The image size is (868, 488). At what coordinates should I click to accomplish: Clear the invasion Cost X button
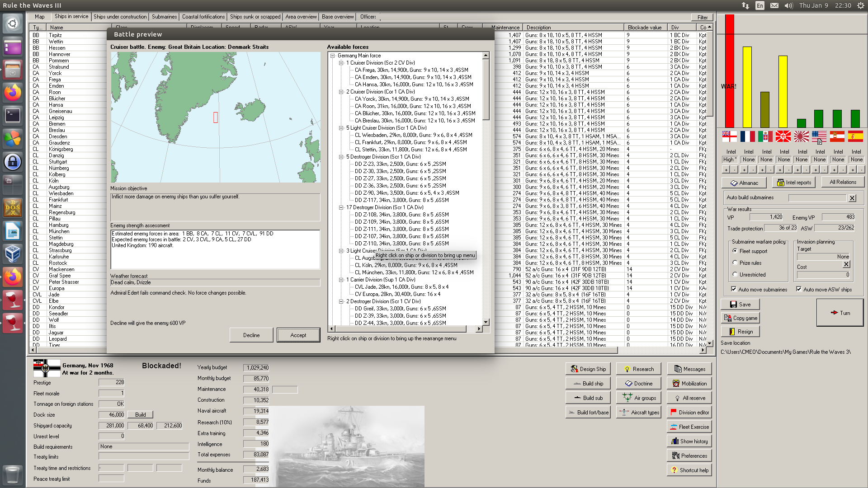[x=846, y=264]
